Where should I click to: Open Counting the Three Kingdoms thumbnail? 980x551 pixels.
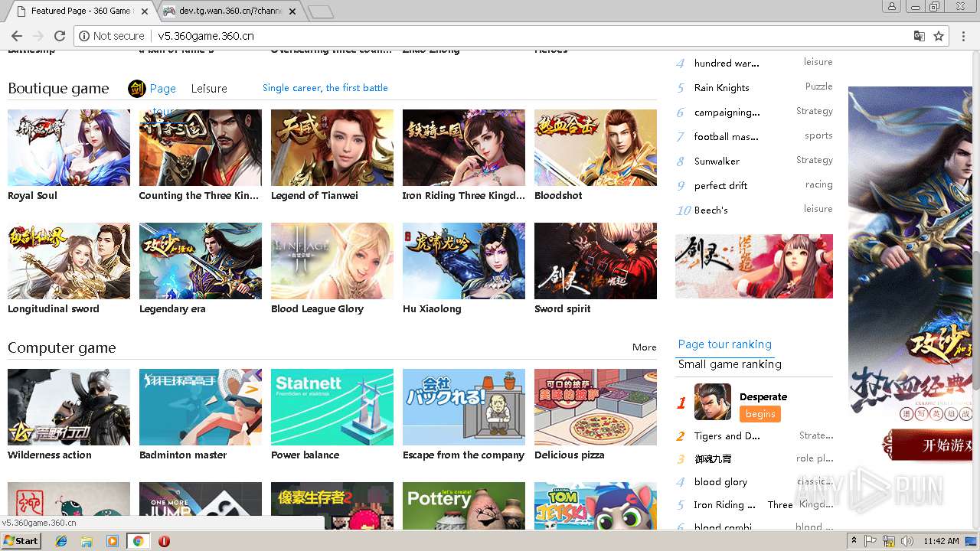[201, 148]
